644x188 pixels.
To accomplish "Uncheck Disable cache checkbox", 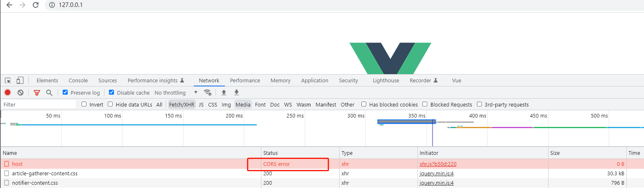I will pos(111,92).
